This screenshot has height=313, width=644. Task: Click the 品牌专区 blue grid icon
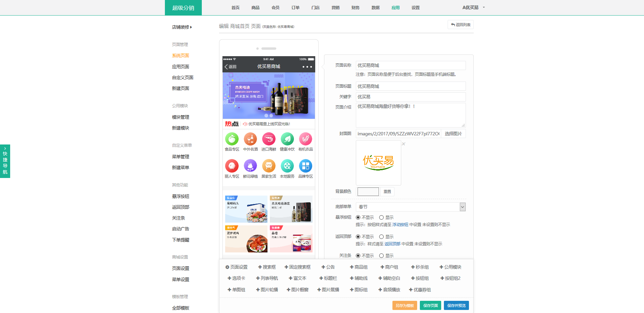click(x=305, y=166)
